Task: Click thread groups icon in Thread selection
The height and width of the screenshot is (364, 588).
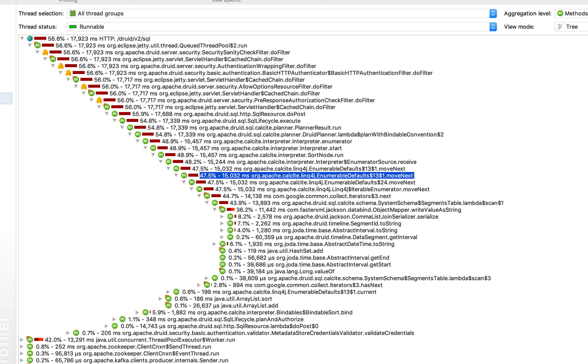Action: pos(73,13)
